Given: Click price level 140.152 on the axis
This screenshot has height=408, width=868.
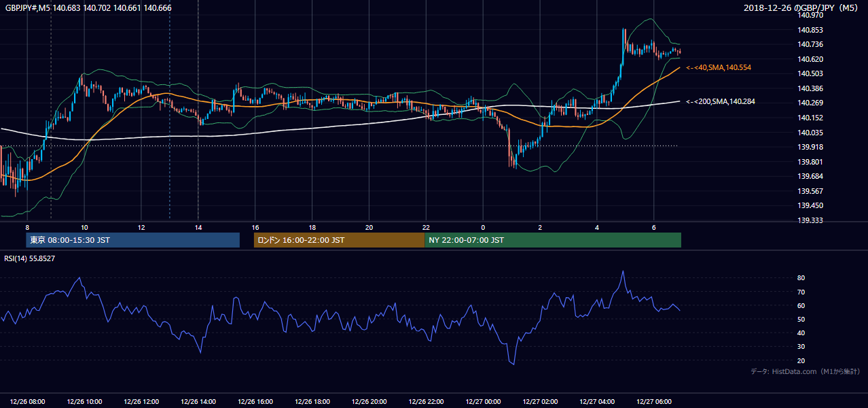Looking at the screenshot, I should tap(810, 118).
